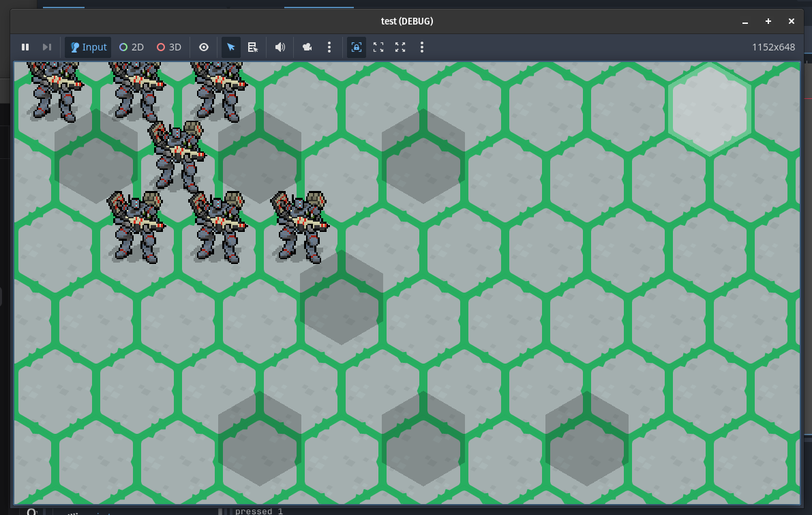Image resolution: width=812 pixels, height=515 pixels.
Task: Click the camera override icon
Action: [307, 47]
